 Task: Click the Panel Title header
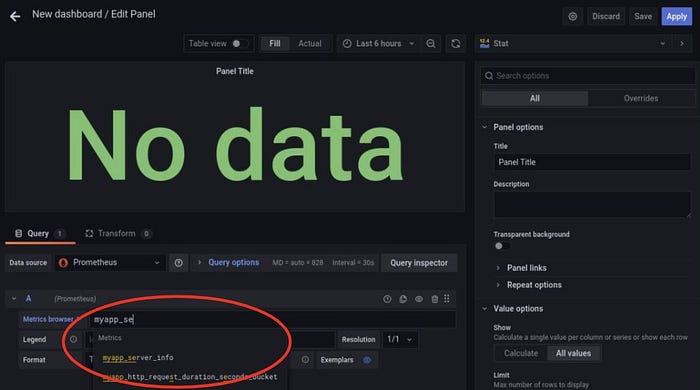[x=235, y=71]
